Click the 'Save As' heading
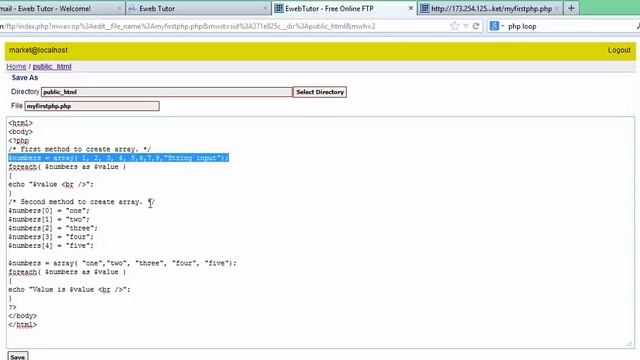This screenshot has height=360, width=640. [25, 78]
